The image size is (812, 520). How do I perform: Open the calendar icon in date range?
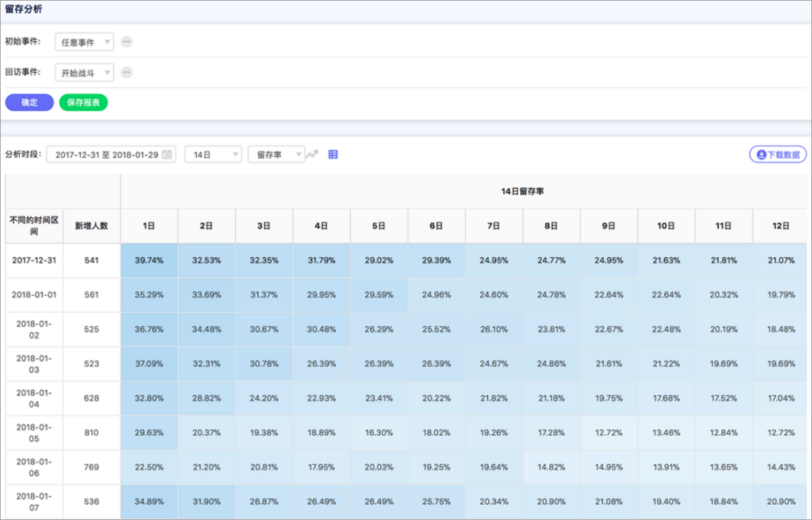tap(167, 154)
